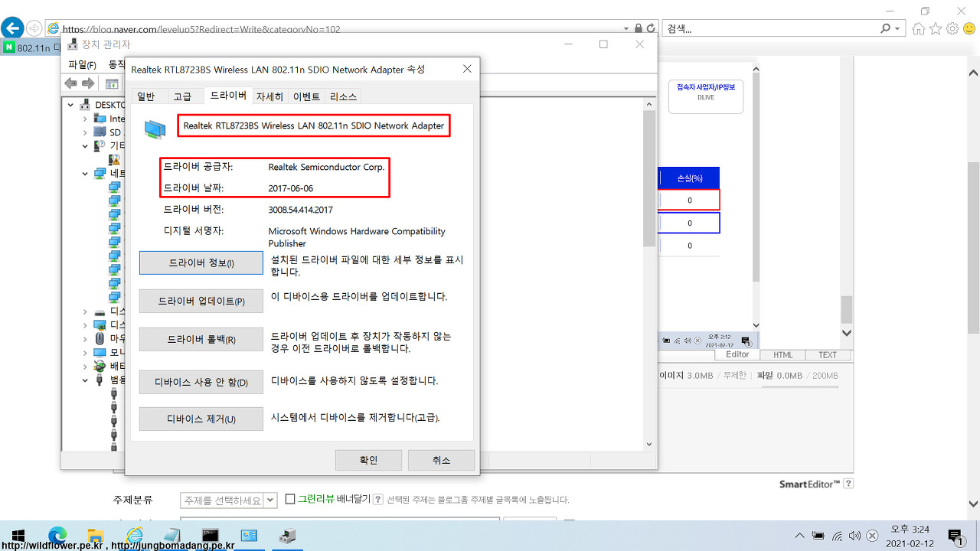Switch to the 고급 tab
Viewport: 980px width, 551px height.
pyautogui.click(x=182, y=96)
